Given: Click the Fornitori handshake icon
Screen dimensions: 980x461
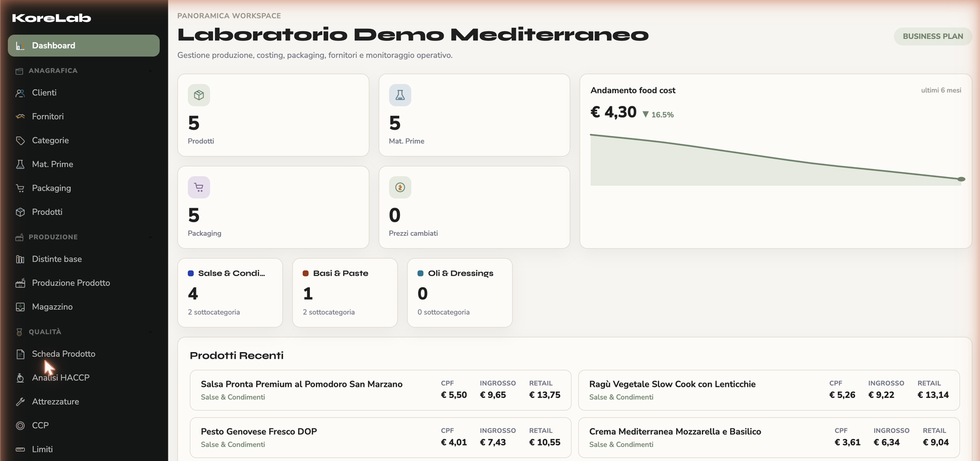Looking at the screenshot, I should click(x=20, y=116).
